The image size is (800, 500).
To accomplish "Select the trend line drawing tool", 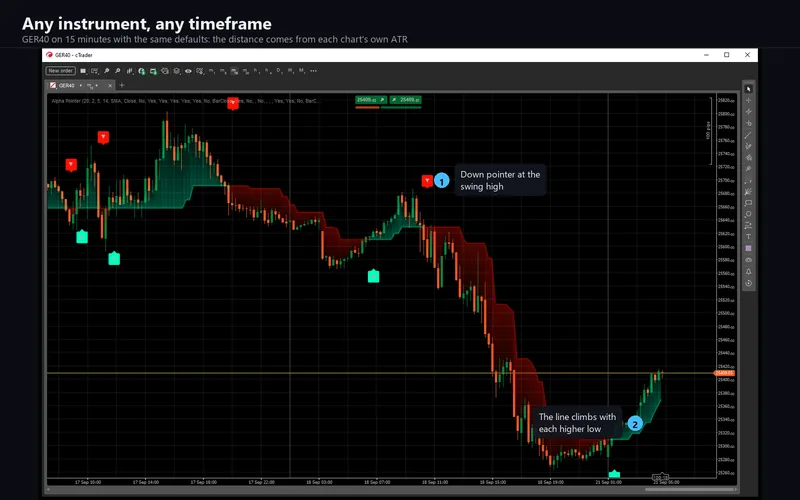I will click(748, 135).
